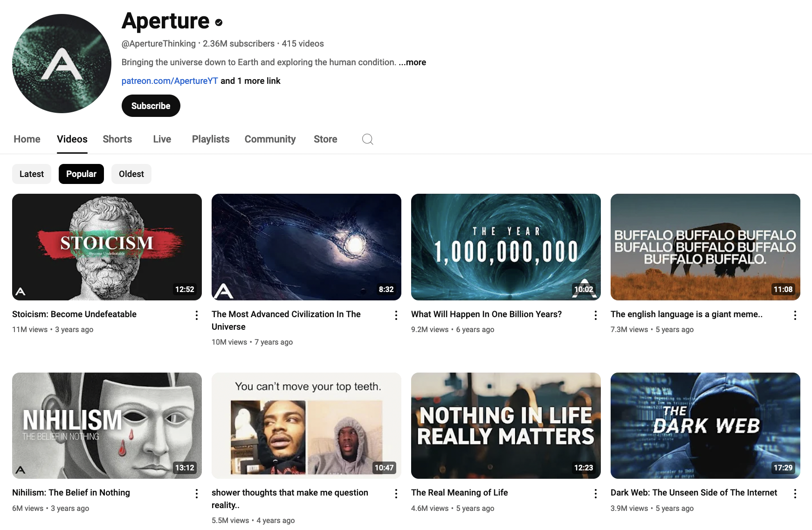Open the patreon.com/ApertureYT link

[x=170, y=81]
